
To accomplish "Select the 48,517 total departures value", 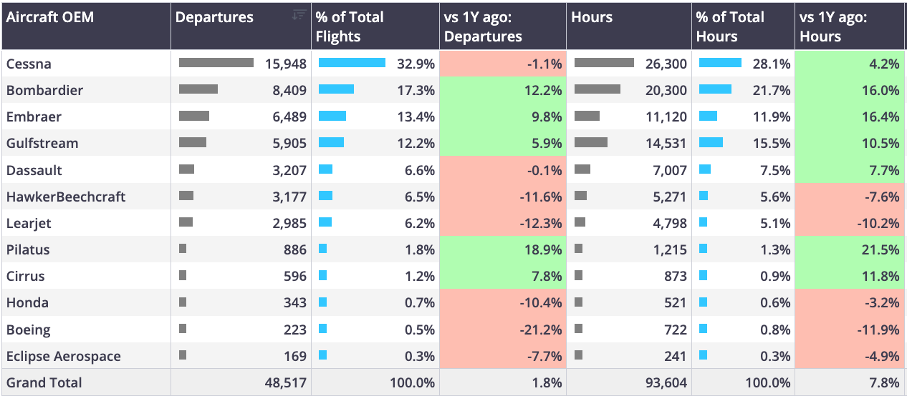I will click(284, 383).
